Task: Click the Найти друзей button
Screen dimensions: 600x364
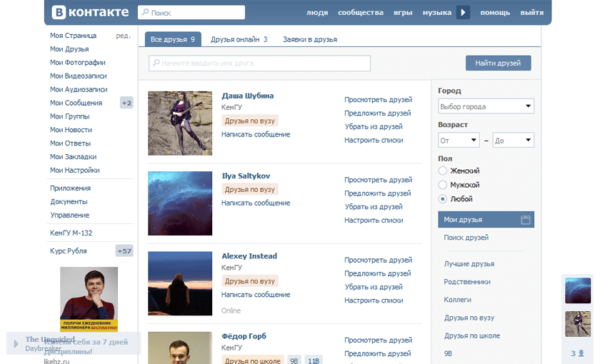Action: [x=498, y=64]
